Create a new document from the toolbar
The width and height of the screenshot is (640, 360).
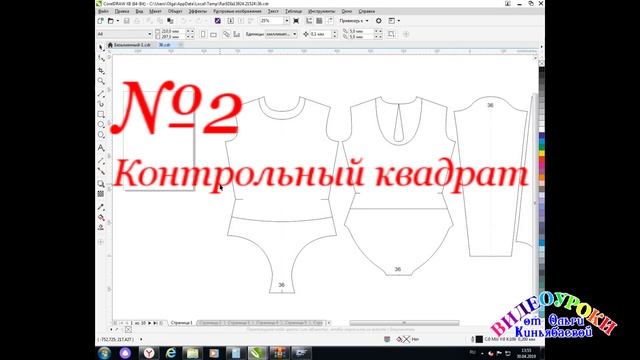click(x=101, y=20)
